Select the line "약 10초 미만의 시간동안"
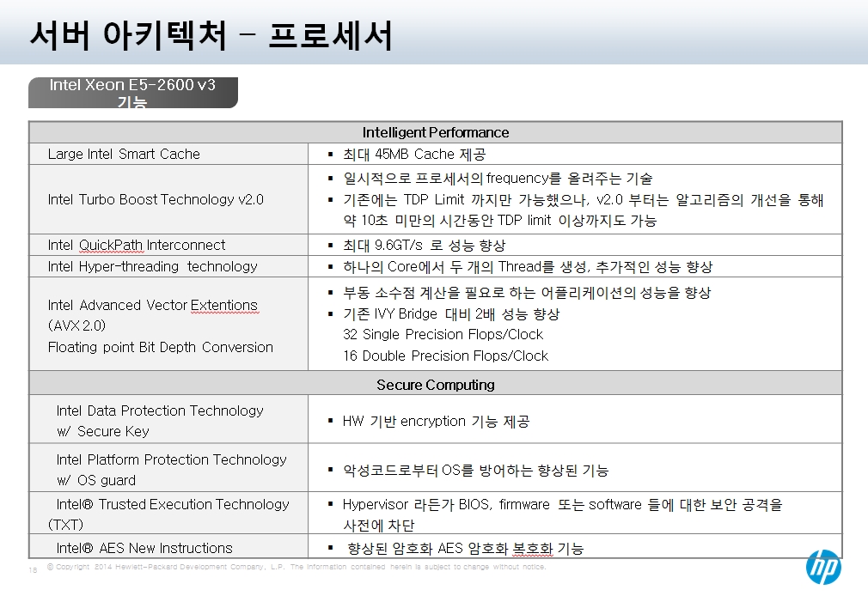The width and height of the screenshot is (868, 602). click(500, 221)
